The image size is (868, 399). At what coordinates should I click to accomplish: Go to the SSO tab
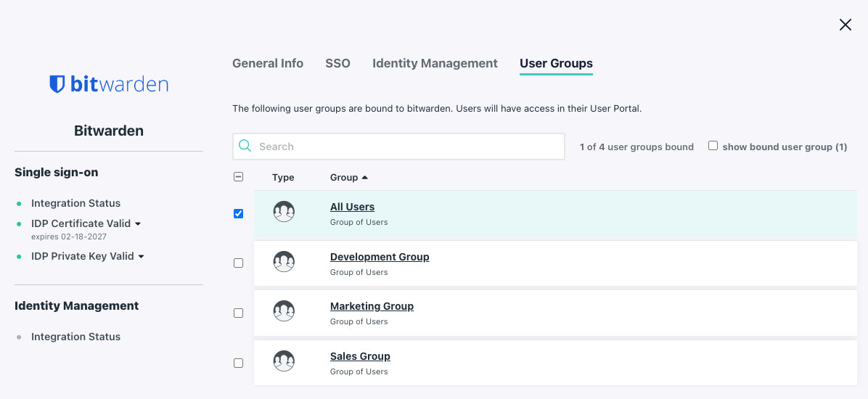point(337,63)
